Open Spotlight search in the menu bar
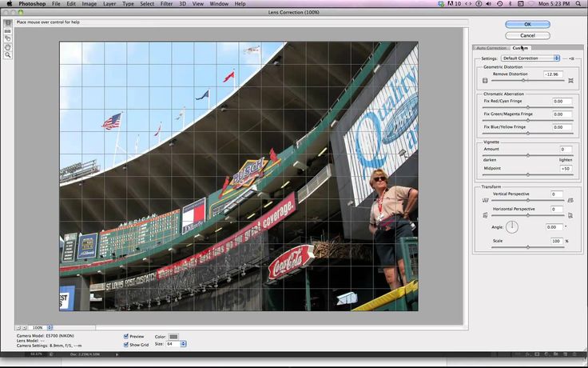Viewport: 588px width, 368px height. (578, 4)
